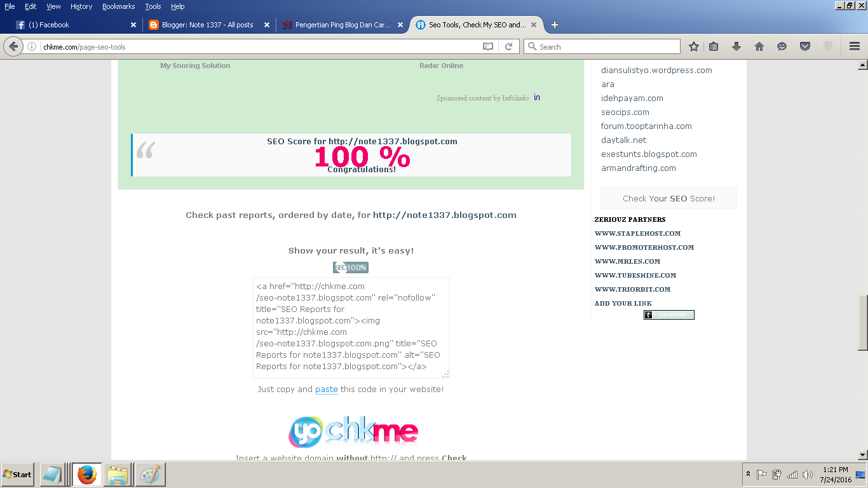Viewport: 868px width, 488px height.
Task: Open forum.tooptarinha.com link
Action: pos(646,126)
